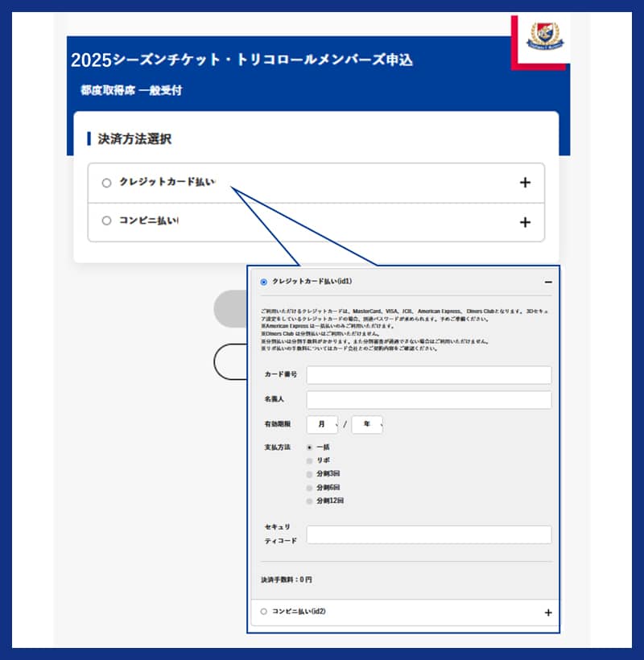Click the 決済方法選択 section heading
This screenshot has height=660, width=644.
point(134,139)
